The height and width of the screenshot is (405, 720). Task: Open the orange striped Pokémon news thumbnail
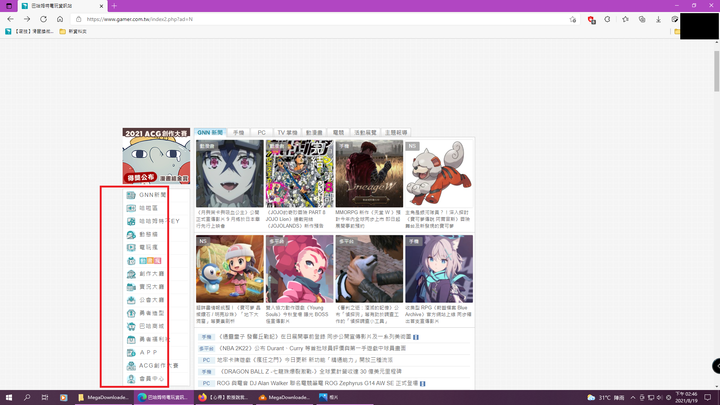pos(439,174)
